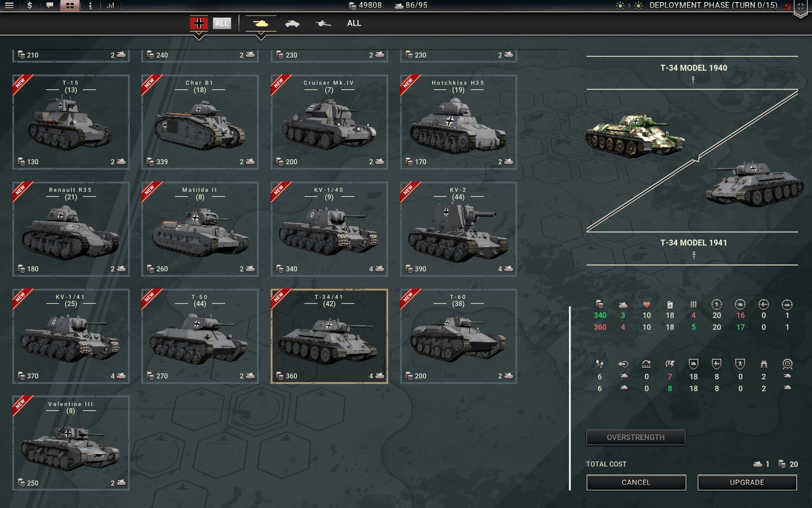Choose the Hotchkiss H35 tank card
This screenshot has height=508, width=812.
458,122
